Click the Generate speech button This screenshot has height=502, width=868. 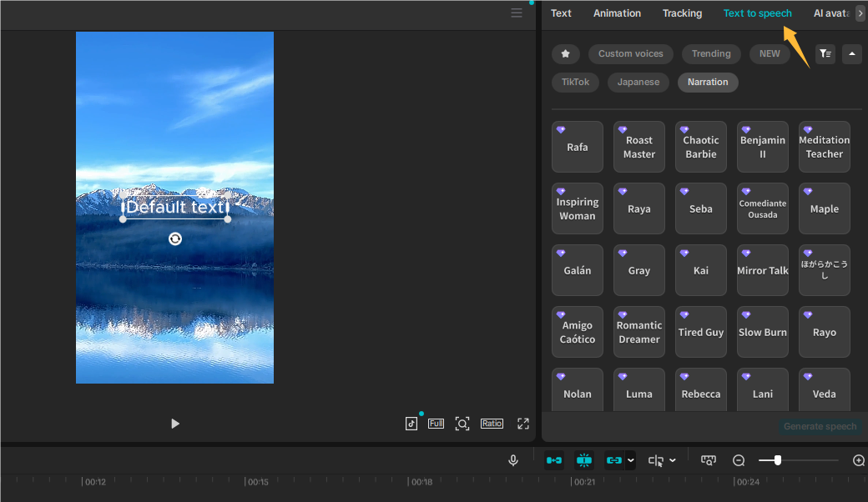(820, 426)
